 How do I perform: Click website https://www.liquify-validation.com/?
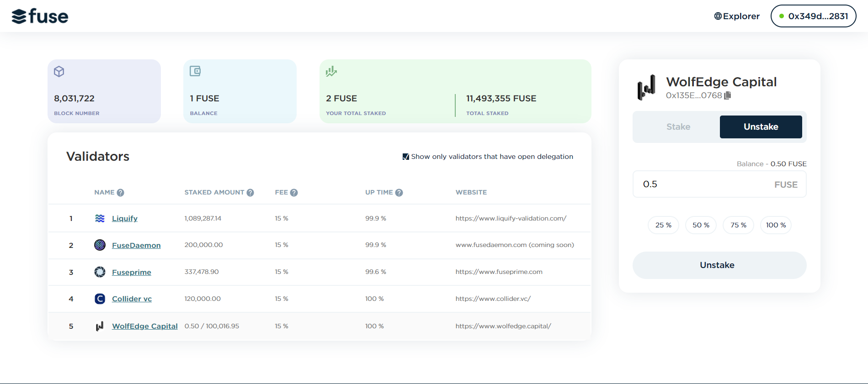[x=511, y=218]
